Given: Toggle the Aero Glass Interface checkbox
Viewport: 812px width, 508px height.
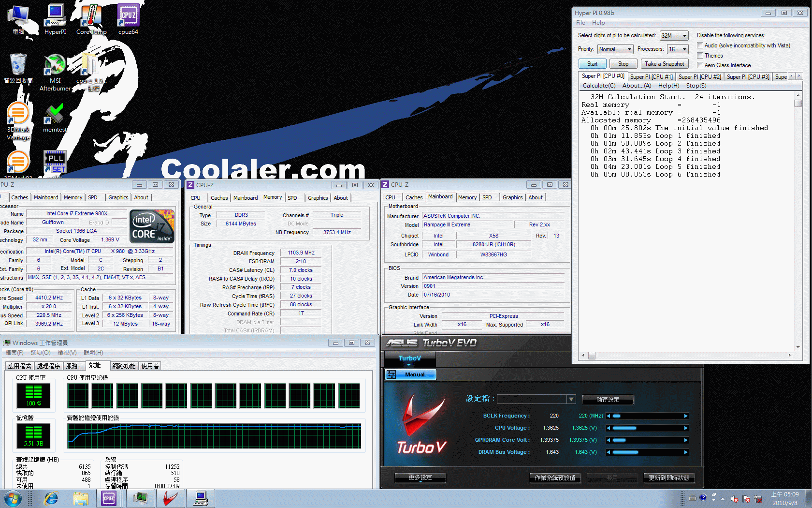Looking at the screenshot, I should coord(700,65).
